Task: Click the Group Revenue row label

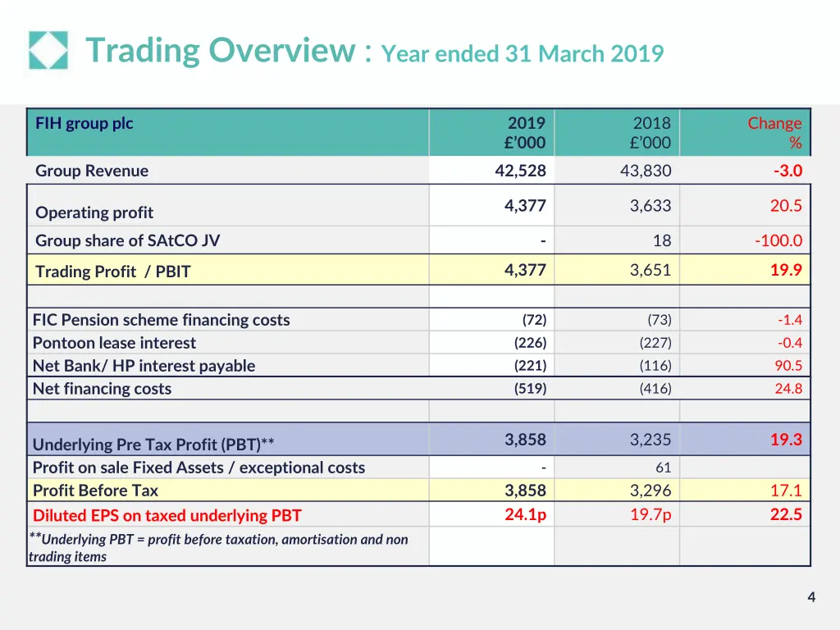Action: pos(92,171)
